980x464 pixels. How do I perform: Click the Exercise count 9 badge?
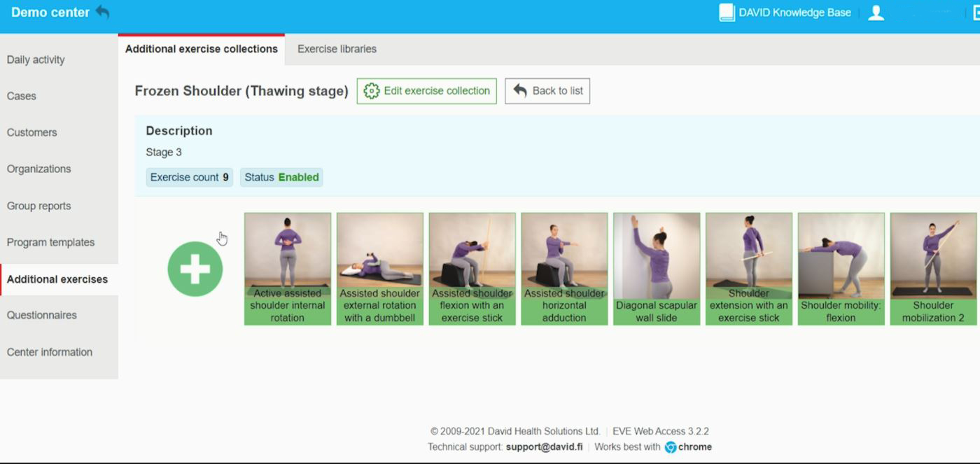[x=188, y=177]
